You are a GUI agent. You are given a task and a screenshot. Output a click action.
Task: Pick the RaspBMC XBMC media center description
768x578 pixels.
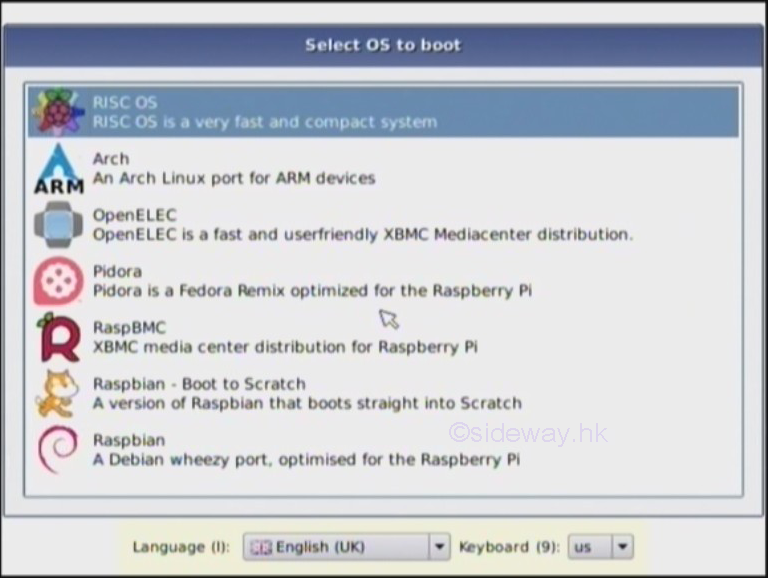[285, 347]
